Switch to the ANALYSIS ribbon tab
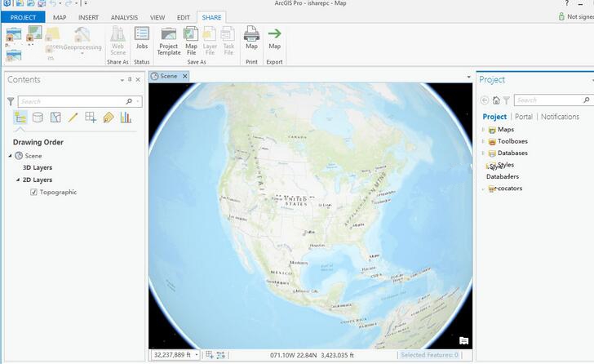 124,17
